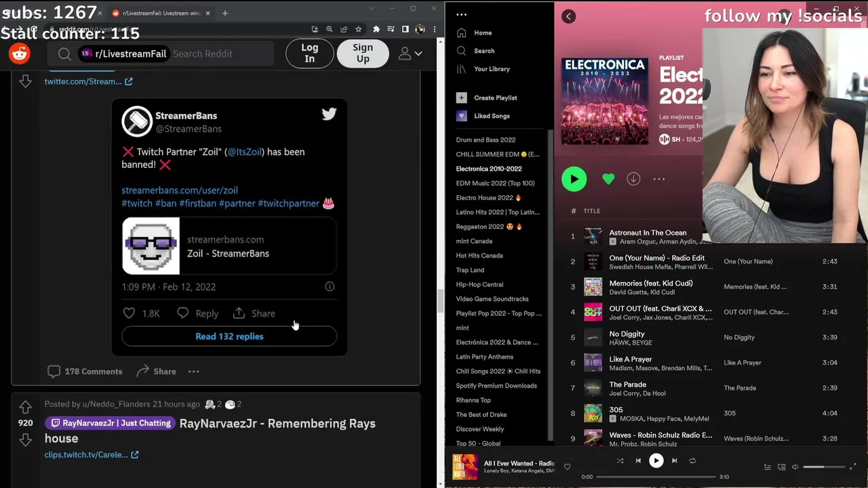Open the Electronica playlist cover image
The image size is (868, 488).
coord(605,101)
